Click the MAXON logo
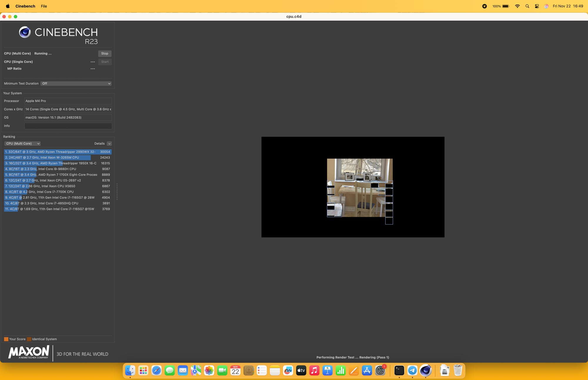The height and width of the screenshot is (380, 588). tap(29, 352)
